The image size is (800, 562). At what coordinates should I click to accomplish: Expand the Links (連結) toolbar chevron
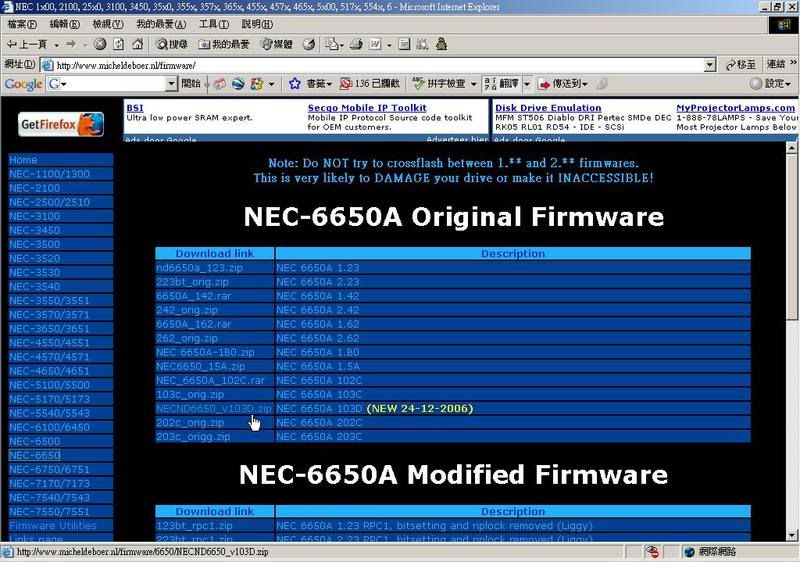click(793, 63)
